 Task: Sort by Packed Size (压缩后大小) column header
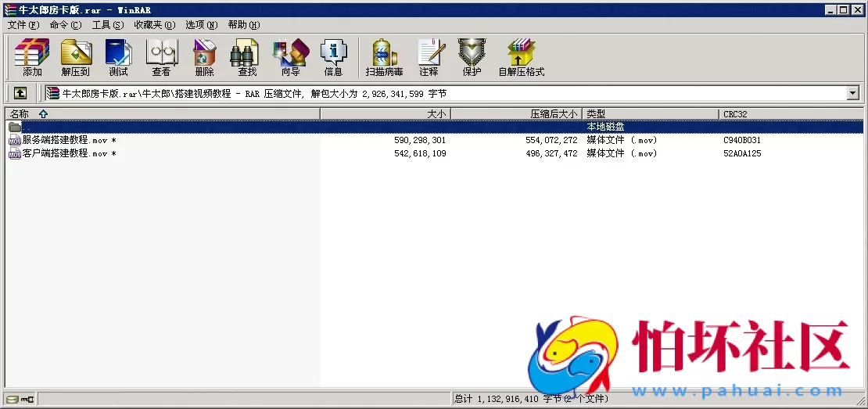(516, 114)
